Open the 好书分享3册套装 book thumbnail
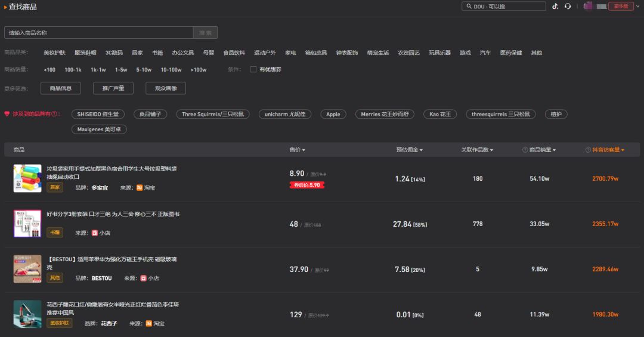This screenshot has width=644, height=337. click(x=27, y=224)
